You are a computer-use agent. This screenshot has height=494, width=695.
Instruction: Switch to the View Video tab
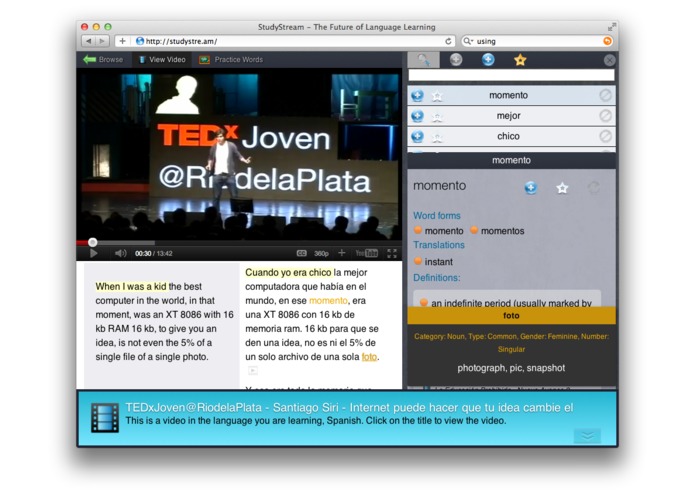pyautogui.click(x=162, y=59)
